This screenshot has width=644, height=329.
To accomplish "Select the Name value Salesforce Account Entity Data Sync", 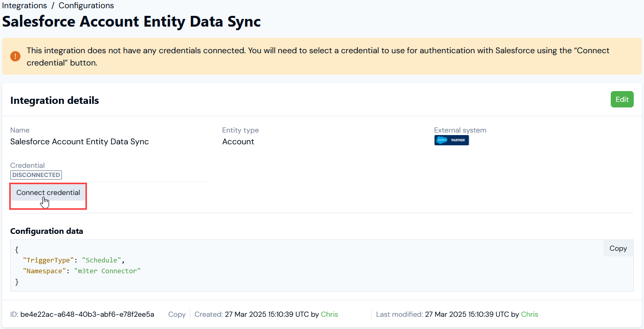I will coord(79,142).
